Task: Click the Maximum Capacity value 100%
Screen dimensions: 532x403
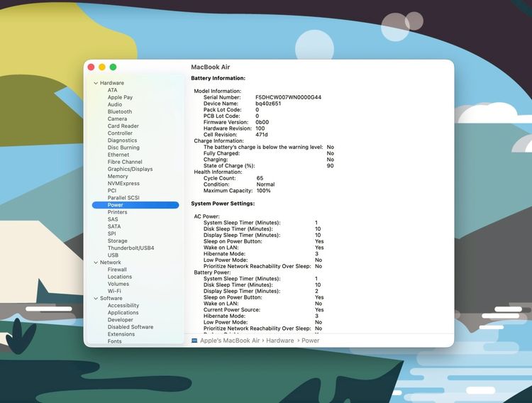Action: pyautogui.click(x=264, y=191)
